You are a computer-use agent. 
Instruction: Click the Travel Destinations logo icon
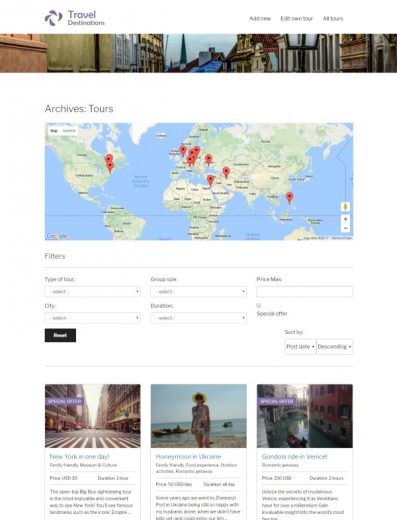click(x=53, y=18)
